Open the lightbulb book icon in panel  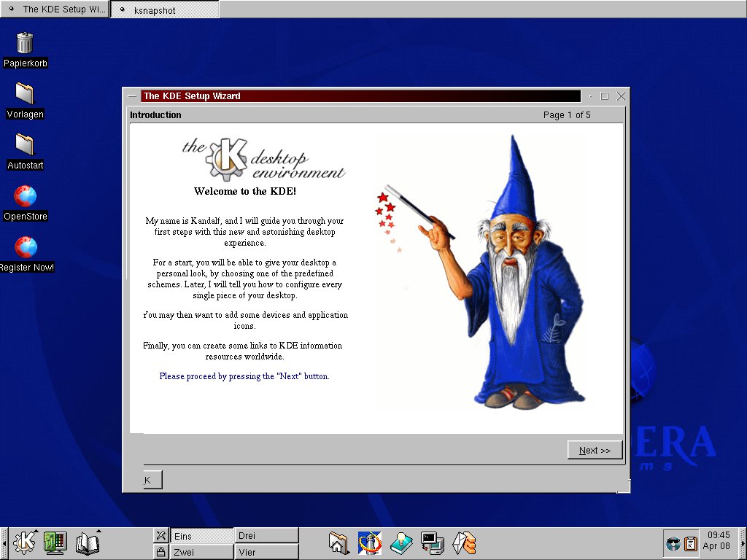(x=401, y=543)
